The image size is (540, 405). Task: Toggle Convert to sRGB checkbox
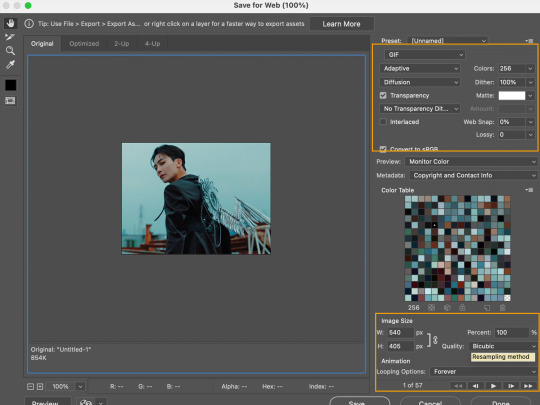(383, 149)
